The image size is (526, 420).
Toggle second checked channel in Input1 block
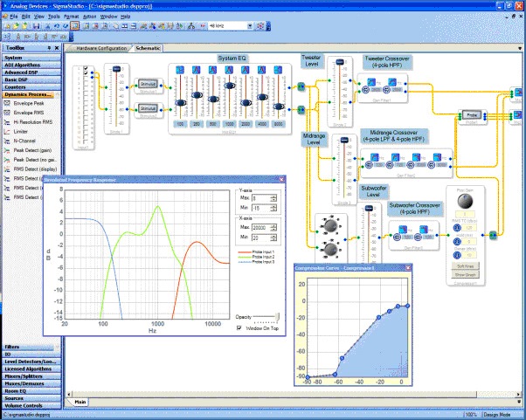coord(86,72)
